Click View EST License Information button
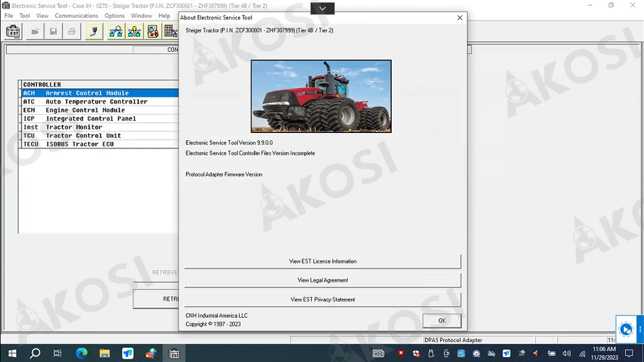Image resolution: width=644 pixels, height=362 pixels. (x=323, y=261)
